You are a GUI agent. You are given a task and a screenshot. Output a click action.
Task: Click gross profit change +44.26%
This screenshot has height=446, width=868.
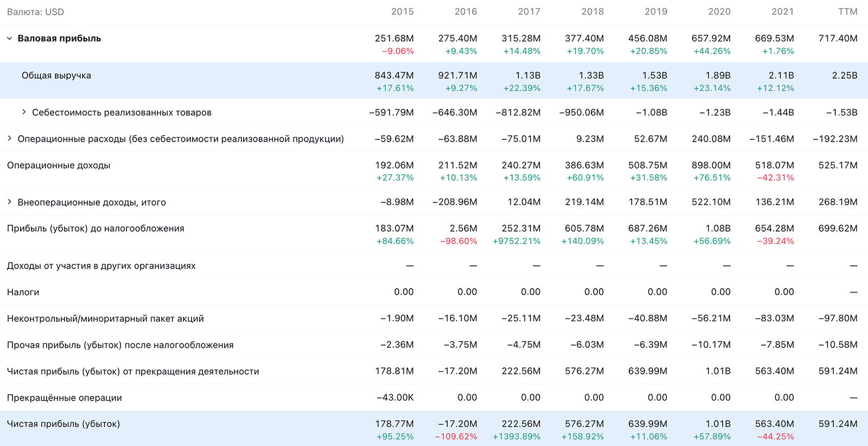tap(712, 52)
